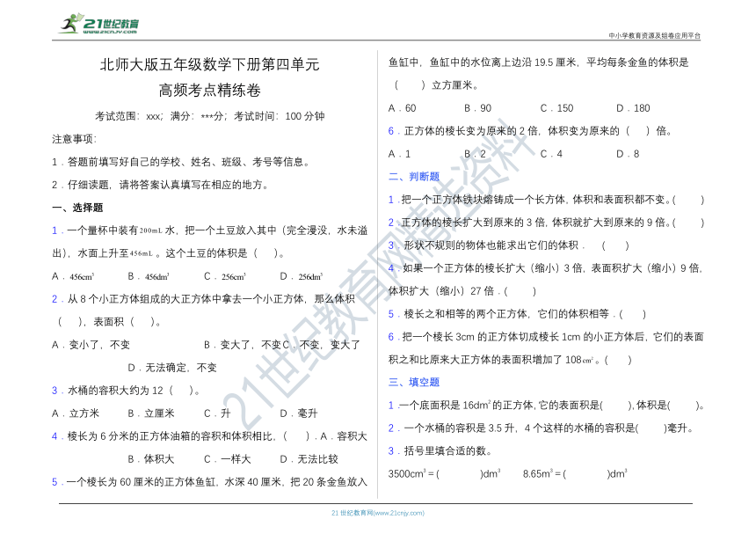Click the statement 把一个正方体铁块熔铸成一个长方体

[546, 200]
